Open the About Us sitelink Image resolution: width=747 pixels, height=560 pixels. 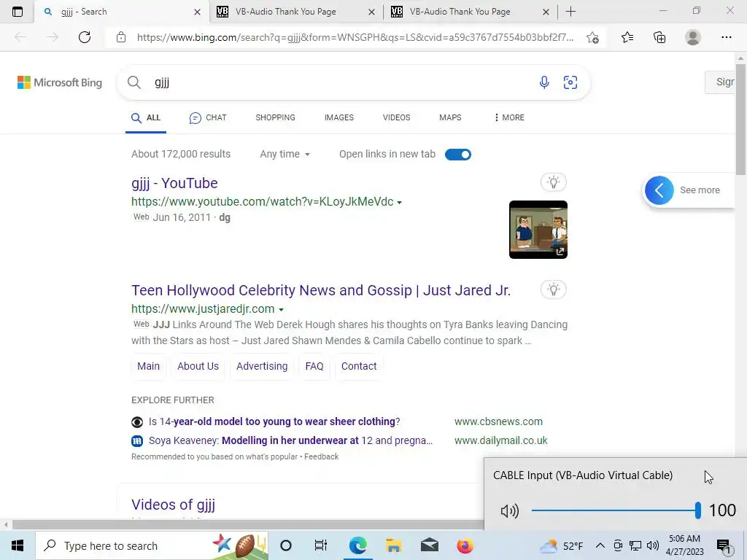(198, 366)
